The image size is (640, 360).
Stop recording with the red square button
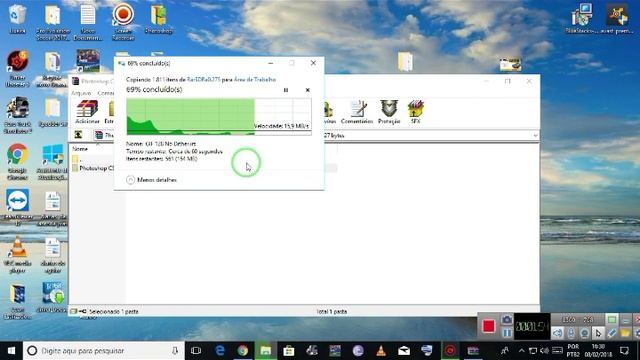pos(489,326)
